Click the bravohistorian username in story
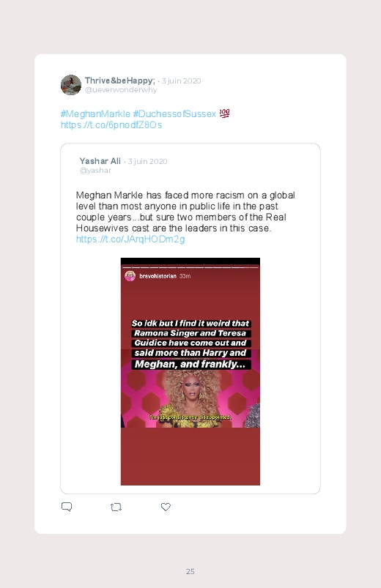381x588 pixels. click(x=158, y=276)
